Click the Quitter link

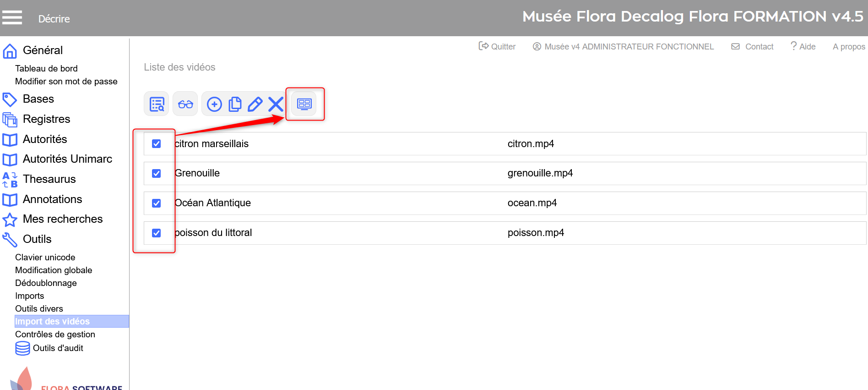point(498,46)
